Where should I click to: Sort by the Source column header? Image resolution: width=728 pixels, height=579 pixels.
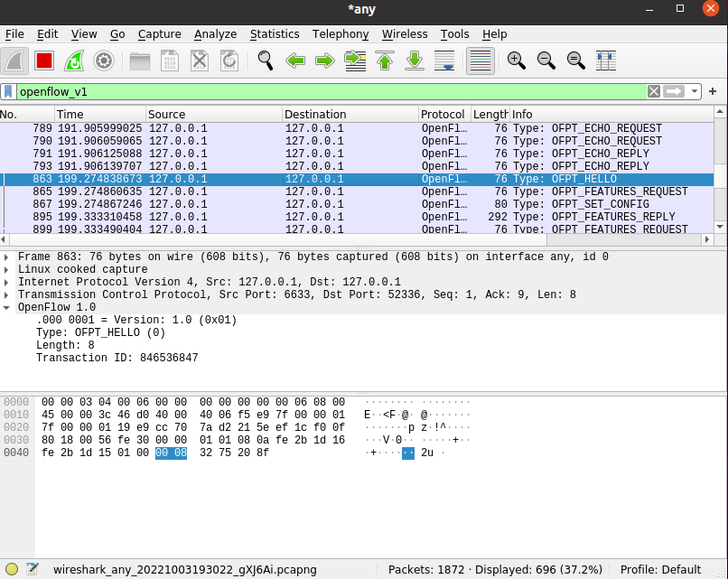[x=214, y=114]
